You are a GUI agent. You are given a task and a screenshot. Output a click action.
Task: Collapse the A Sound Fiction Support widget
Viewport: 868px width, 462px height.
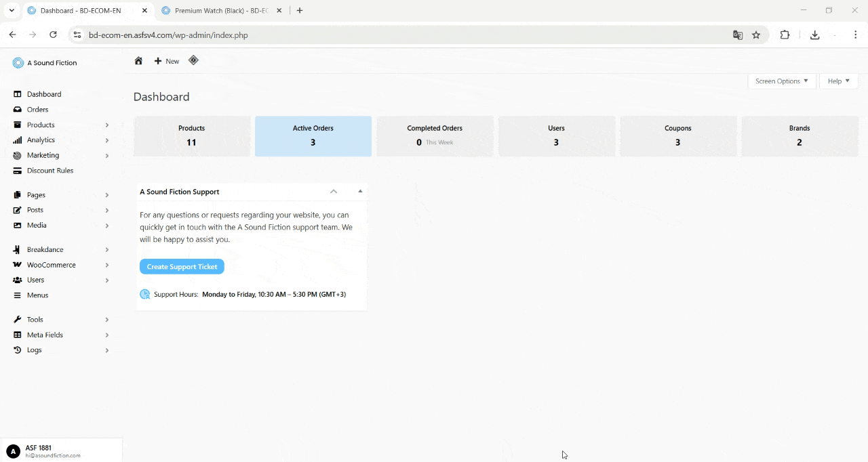pos(360,192)
